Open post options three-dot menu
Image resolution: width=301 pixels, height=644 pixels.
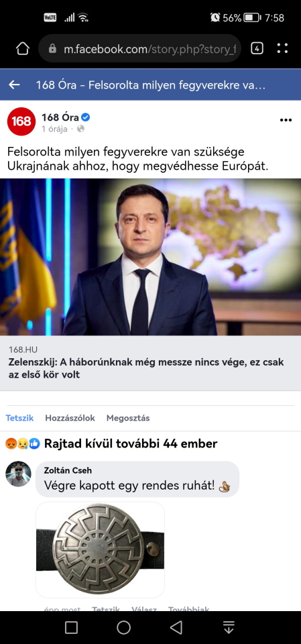(x=286, y=120)
